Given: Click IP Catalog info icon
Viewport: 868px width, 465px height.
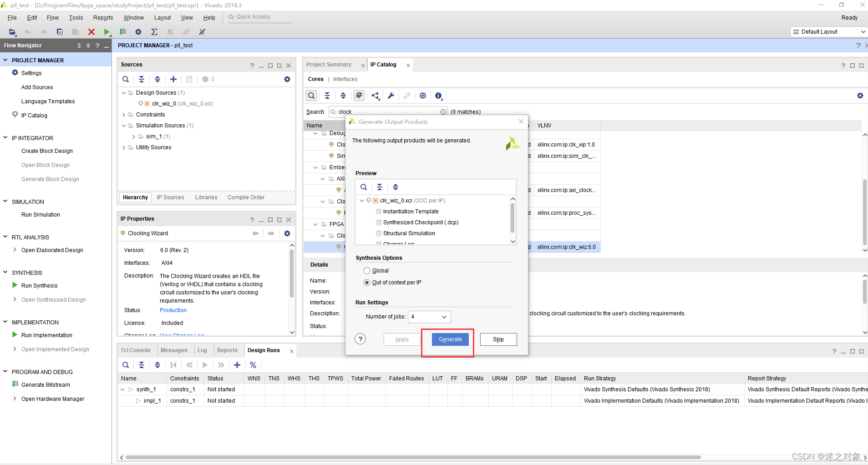Looking at the screenshot, I should (438, 96).
